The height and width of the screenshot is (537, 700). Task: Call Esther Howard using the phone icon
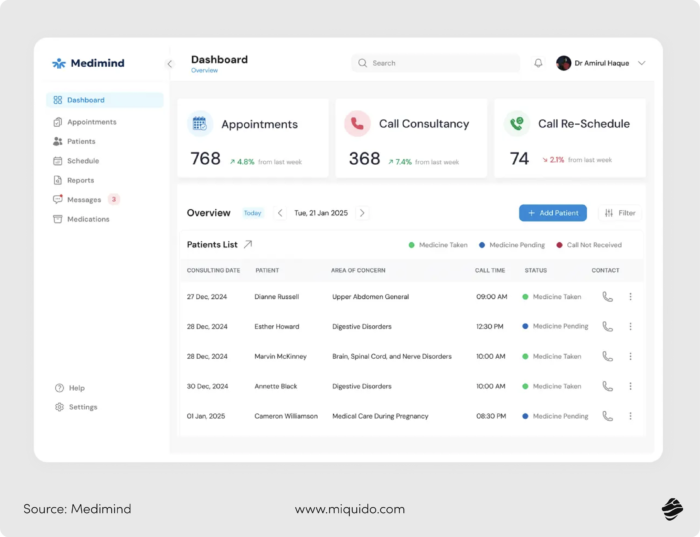(608, 326)
